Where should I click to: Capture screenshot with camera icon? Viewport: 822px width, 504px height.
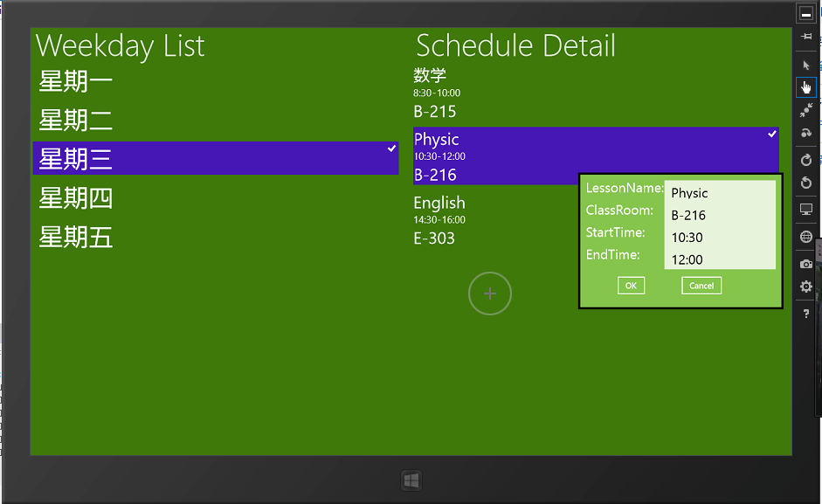click(805, 264)
